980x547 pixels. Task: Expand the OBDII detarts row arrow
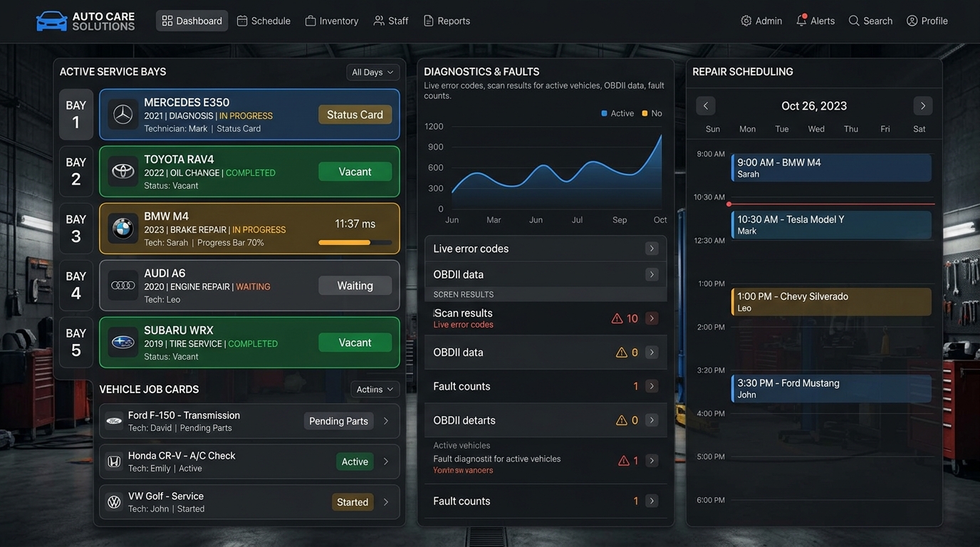(652, 420)
